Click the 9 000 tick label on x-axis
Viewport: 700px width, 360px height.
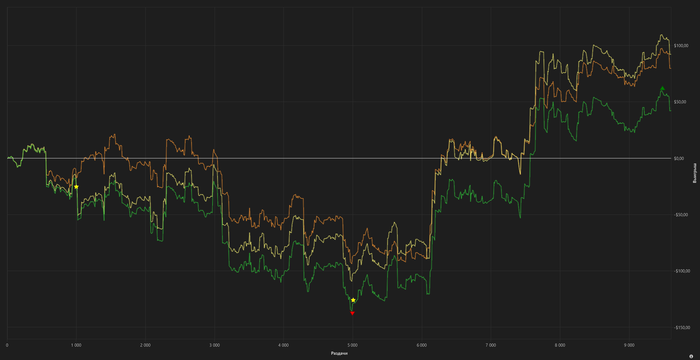(x=629, y=345)
